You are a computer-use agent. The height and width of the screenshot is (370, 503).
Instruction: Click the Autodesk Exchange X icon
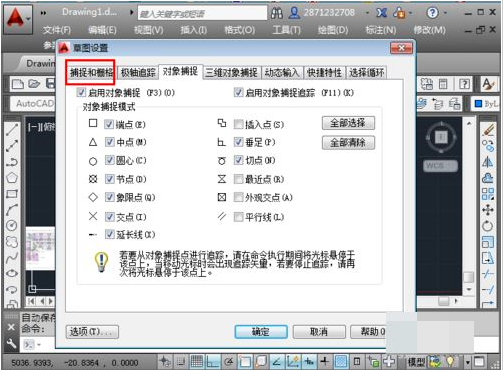(382, 13)
